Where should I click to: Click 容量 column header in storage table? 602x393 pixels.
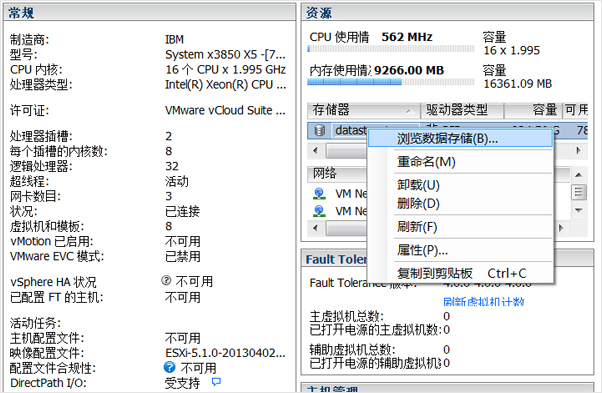pyautogui.click(x=533, y=110)
